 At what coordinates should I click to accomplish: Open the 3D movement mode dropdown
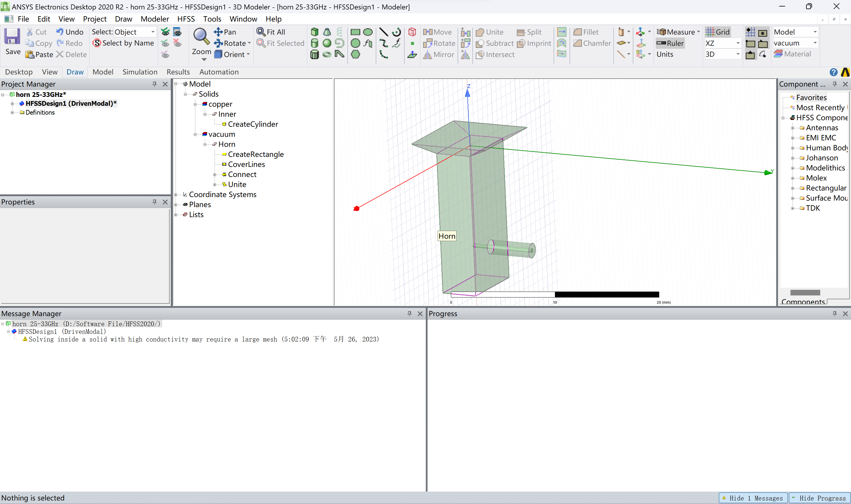point(738,54)
